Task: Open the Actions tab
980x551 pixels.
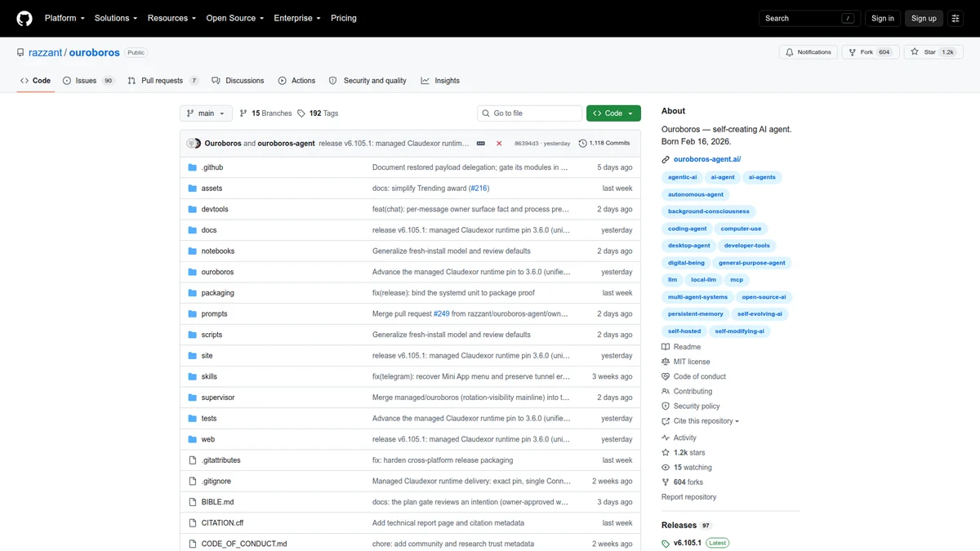Action: 296,81
